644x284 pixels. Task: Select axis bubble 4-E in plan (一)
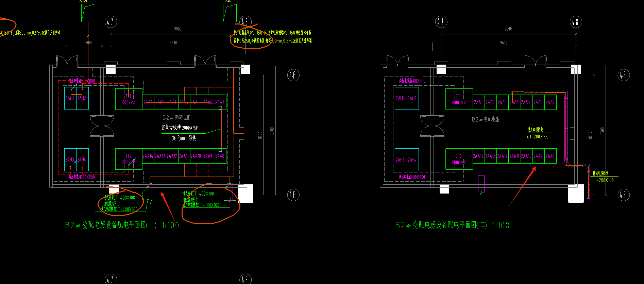(x=293, y=195)
